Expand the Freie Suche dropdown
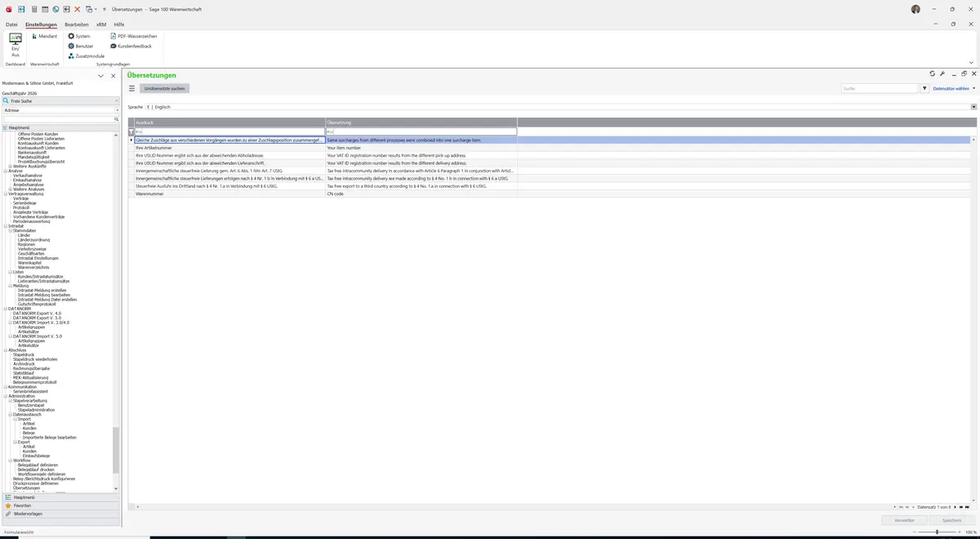The height and width of the screenshot is (539, 980). [118, 101]
